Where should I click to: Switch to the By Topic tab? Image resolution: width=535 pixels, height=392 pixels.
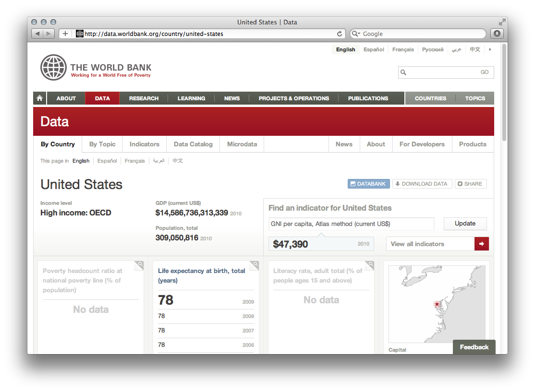pos(102,144)
